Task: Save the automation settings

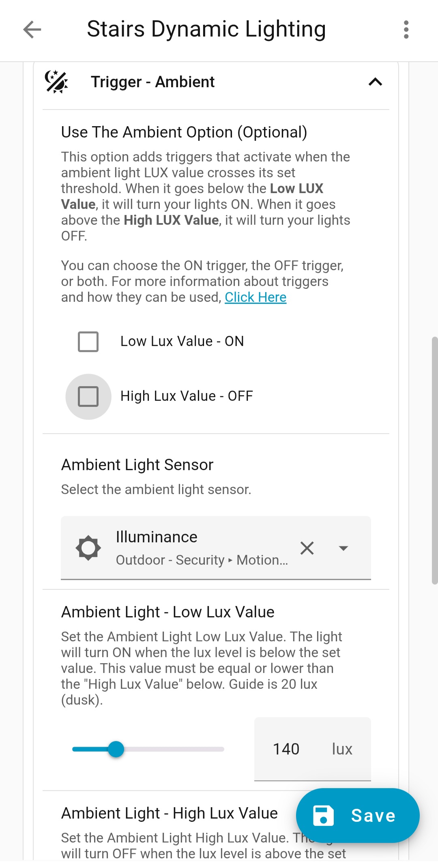Action: (x=358, y=816)
